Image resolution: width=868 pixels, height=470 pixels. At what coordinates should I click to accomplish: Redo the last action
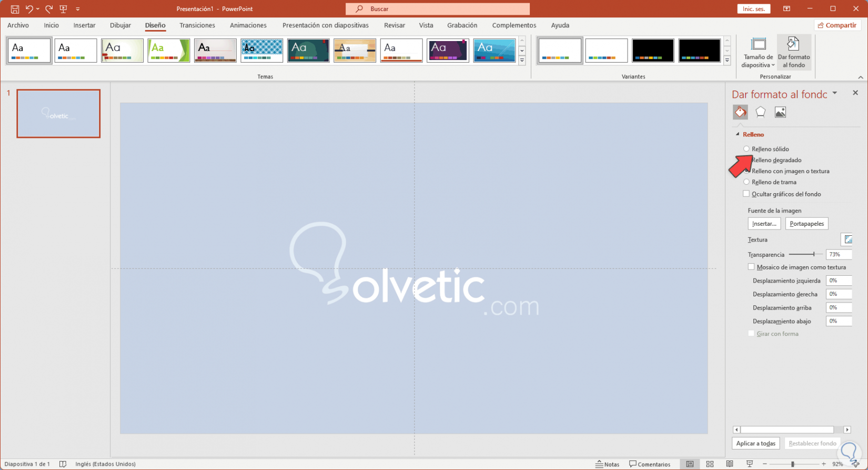point(49,9)
